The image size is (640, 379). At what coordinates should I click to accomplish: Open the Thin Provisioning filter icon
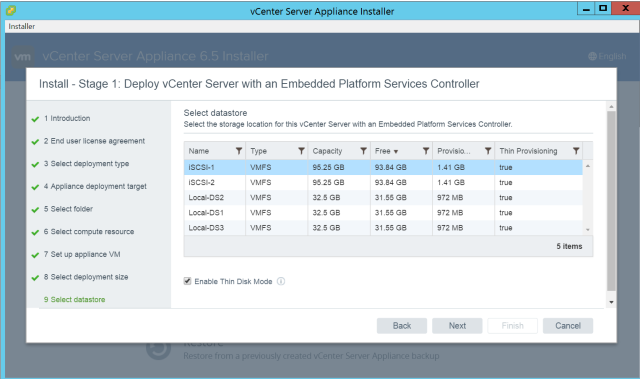click(x=576, y=151)
